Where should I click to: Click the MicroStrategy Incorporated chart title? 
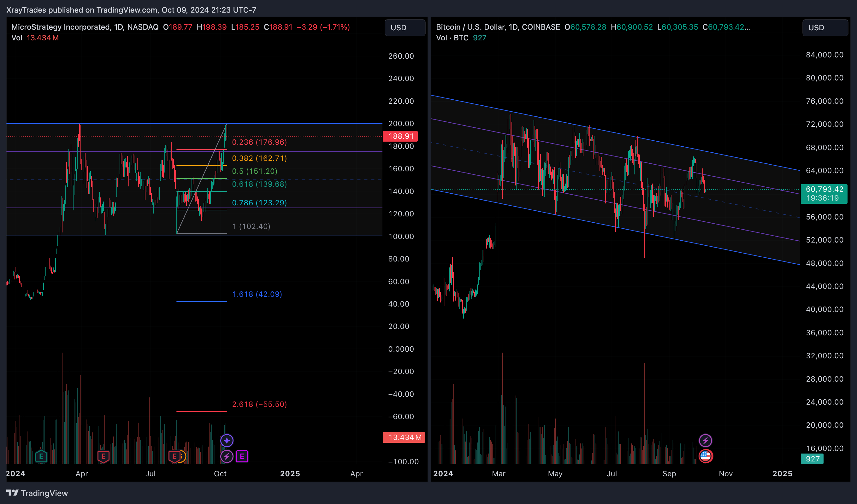pyautogui.click(x=85, y=27)
